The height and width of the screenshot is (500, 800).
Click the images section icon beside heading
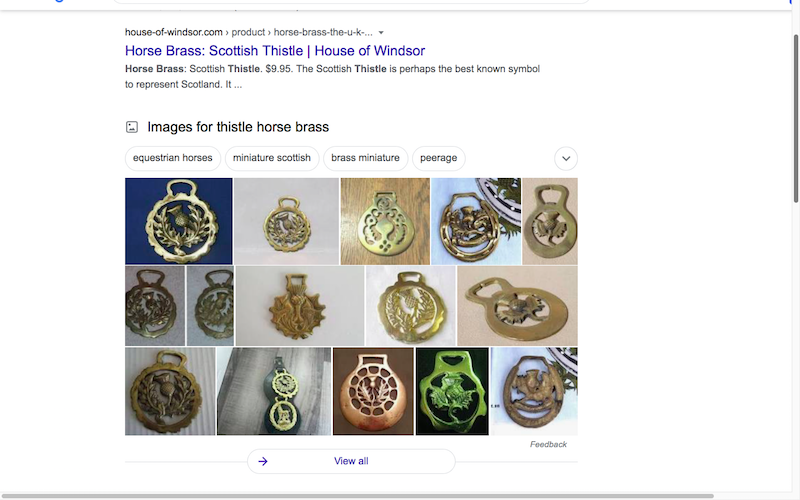click(132, 127)
